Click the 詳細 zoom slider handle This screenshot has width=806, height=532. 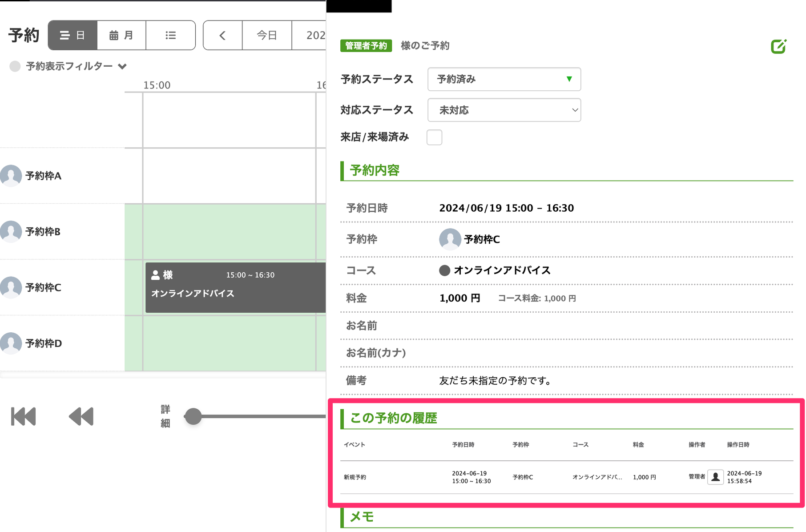pos(193,416)
